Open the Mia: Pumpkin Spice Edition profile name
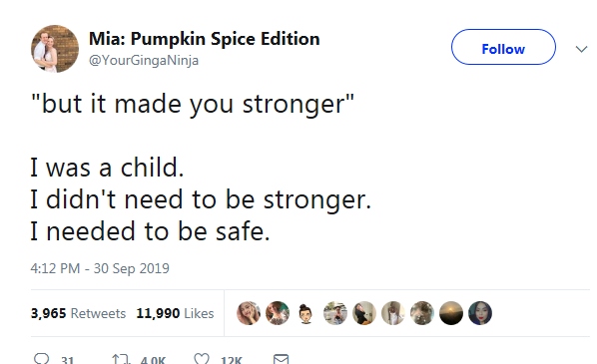 point(204,39)
